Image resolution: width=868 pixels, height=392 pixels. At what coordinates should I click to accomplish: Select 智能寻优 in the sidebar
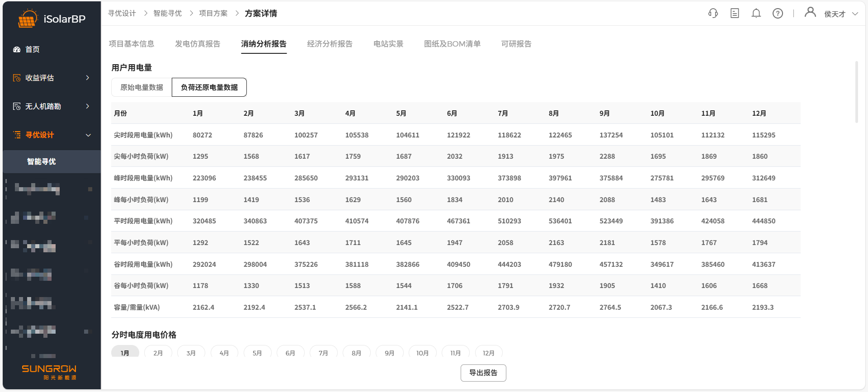(41, 161)
